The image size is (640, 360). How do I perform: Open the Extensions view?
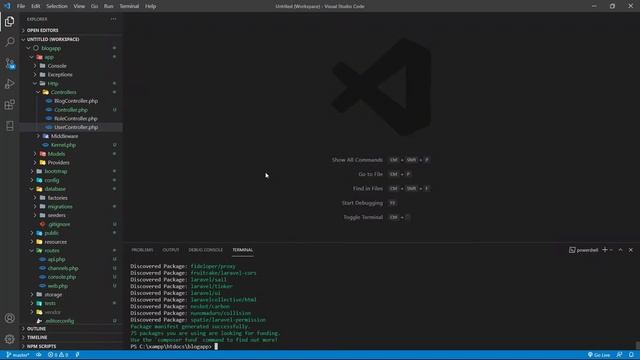(x=9, y=105)
